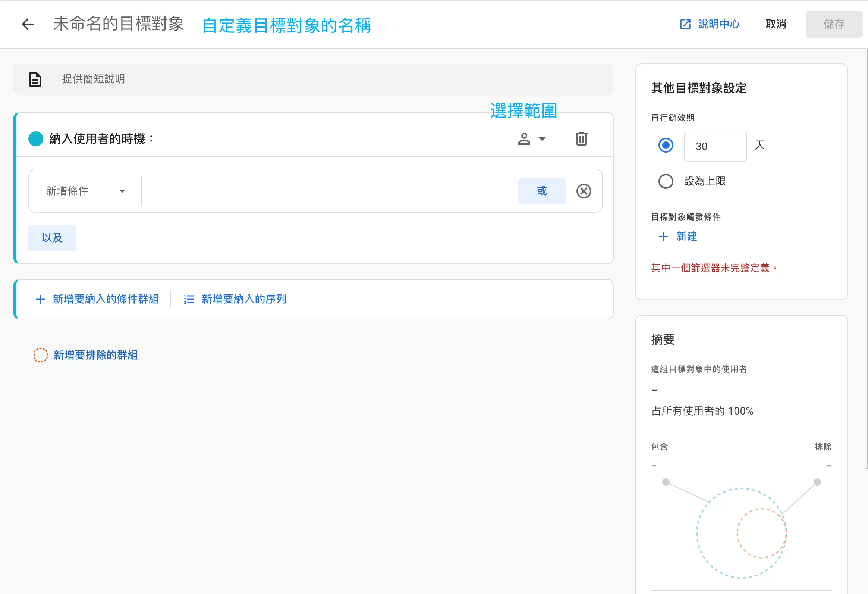Click 新建 to create audience trigger

[x=678, y=237]
